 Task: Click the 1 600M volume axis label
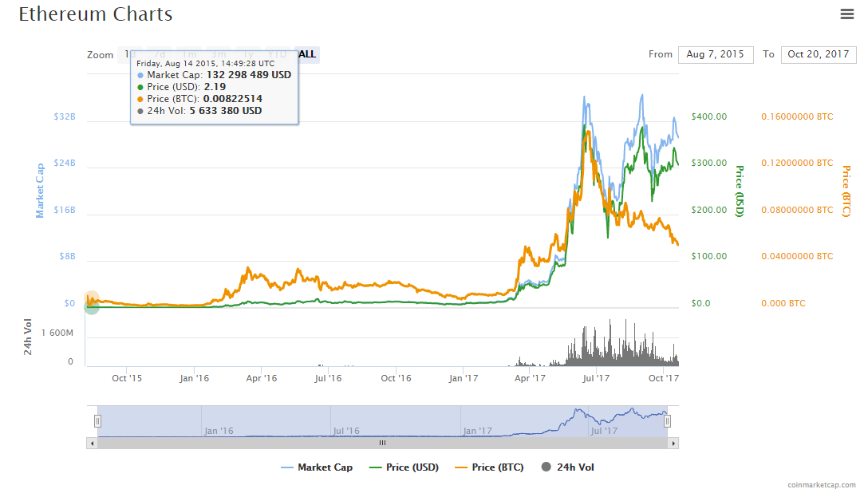[57, 333]
